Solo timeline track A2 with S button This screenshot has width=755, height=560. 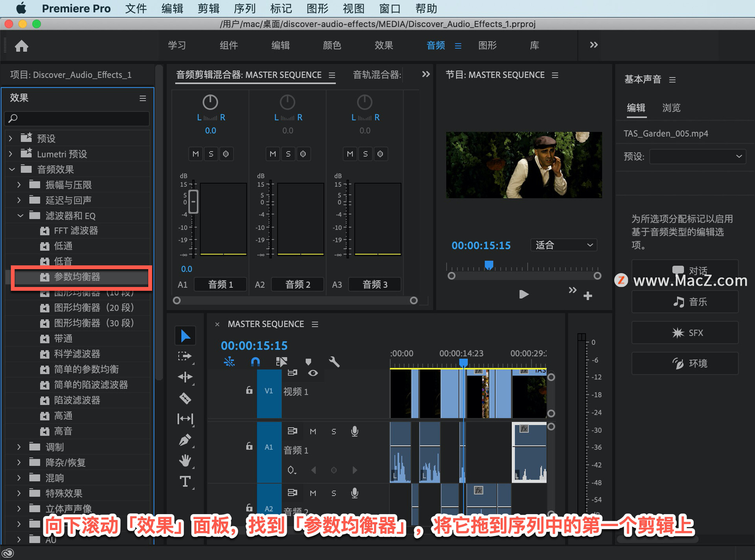pos(334,493)
